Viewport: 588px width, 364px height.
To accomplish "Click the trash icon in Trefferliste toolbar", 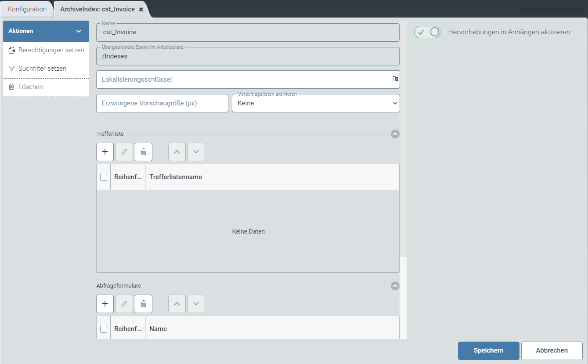I will [x=144, y=152].
